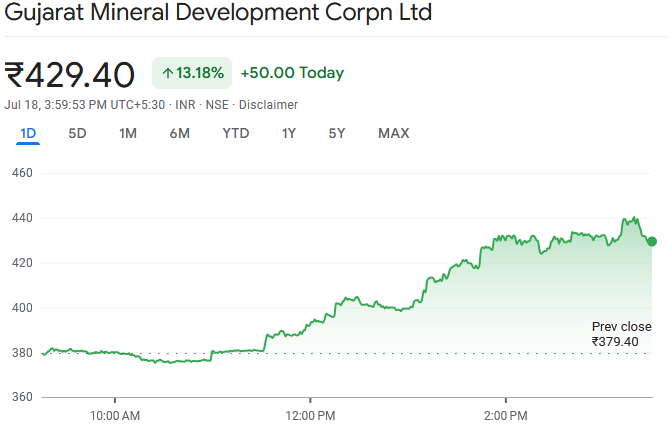Switch to the 1Y tab

288,134
